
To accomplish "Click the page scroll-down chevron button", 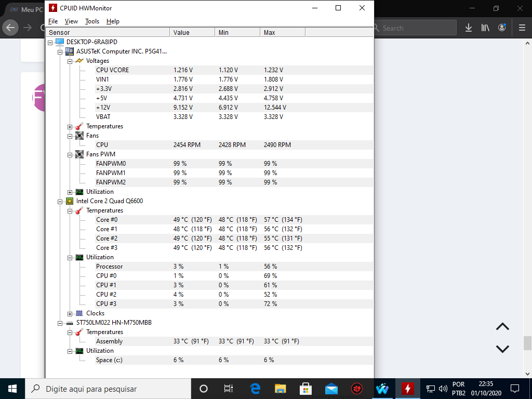I will point(502,349).
